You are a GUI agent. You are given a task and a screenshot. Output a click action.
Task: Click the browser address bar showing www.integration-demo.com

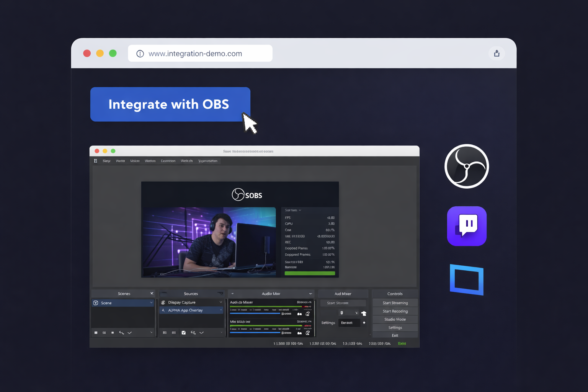[x=199, y=53]
